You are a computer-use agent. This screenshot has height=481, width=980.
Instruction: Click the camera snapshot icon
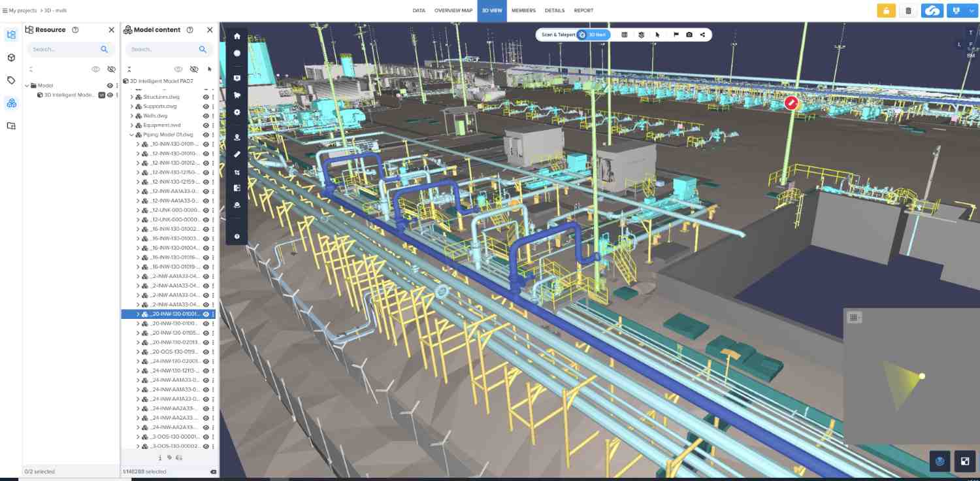click(x=689, y=35)
